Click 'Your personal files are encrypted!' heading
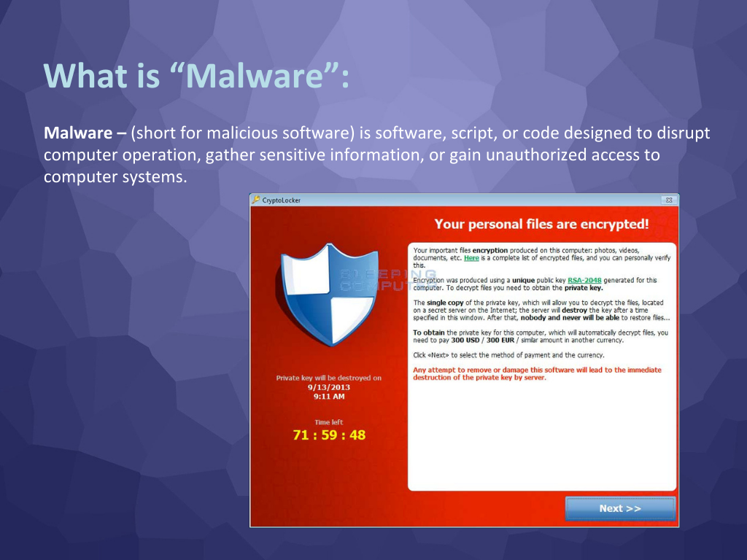 tap(542, 224)
